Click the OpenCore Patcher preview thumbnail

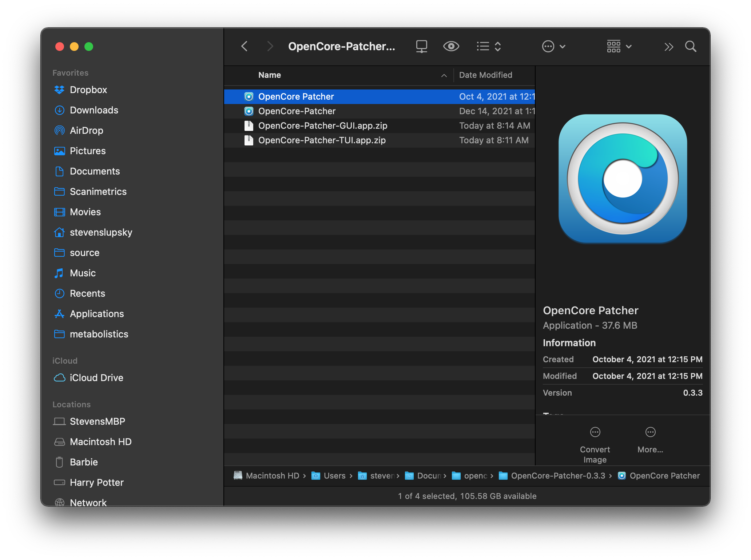click(x=623, y=178)
